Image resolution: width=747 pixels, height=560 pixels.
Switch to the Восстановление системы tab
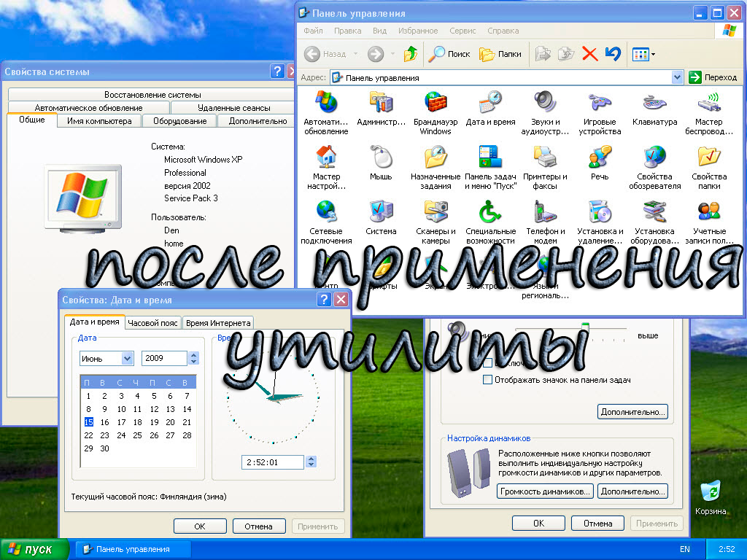click(152, 94)
